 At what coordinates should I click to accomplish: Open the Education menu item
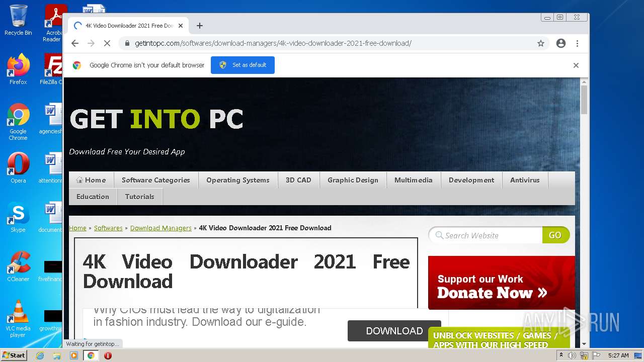[93, 197]
